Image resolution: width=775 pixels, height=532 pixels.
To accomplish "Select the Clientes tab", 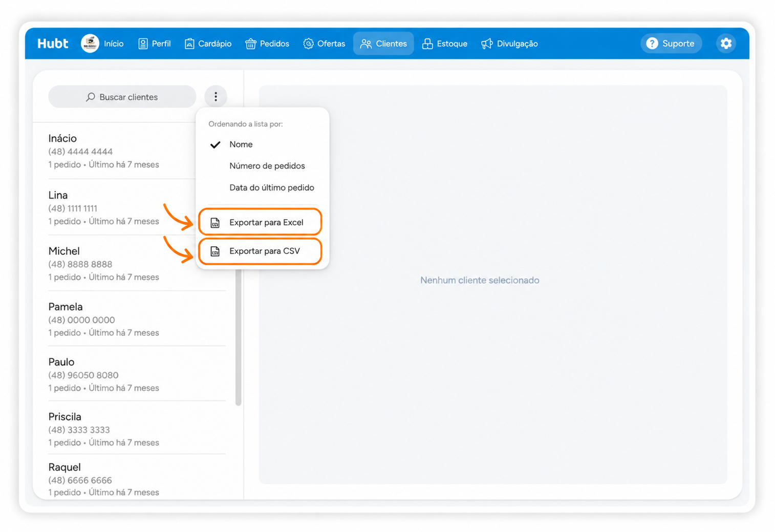I will (383, 44).
